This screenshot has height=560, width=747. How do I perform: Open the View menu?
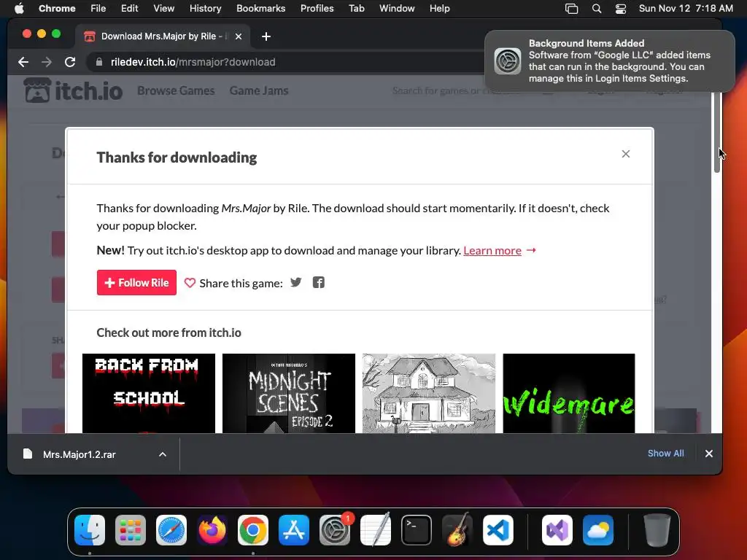pyautogui.click(x=163, y=8)
